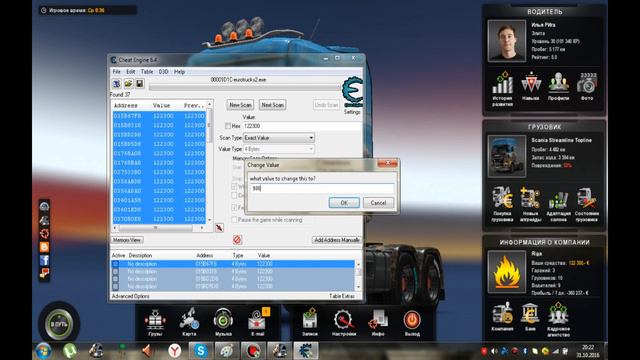Screen dimensions: 640x360
Task: Click the red arrow add-to-address-list icon
Action: pos(220,228)
